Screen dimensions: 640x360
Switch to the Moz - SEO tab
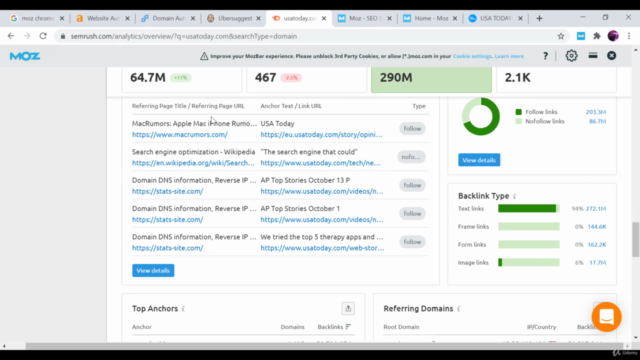[x=365, y=18]
